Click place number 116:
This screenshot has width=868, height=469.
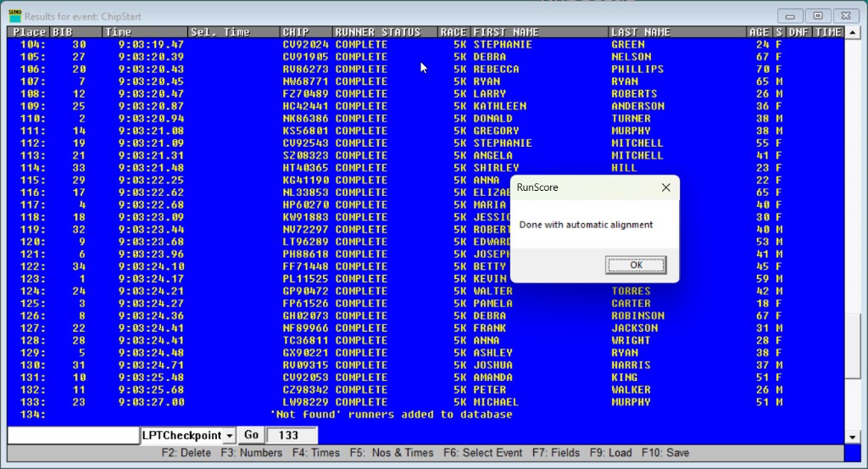(33, 193)
